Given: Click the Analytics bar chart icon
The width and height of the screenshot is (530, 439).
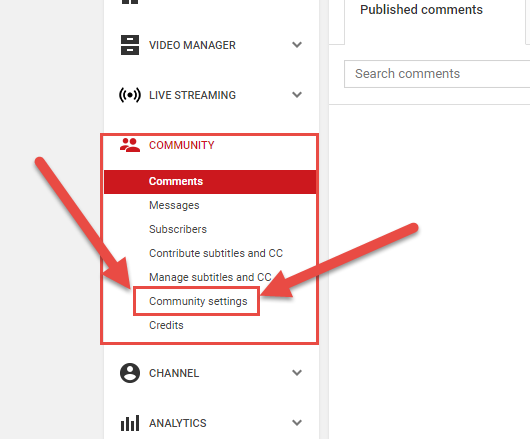Looking at the screenshot, I should (130, 423).
